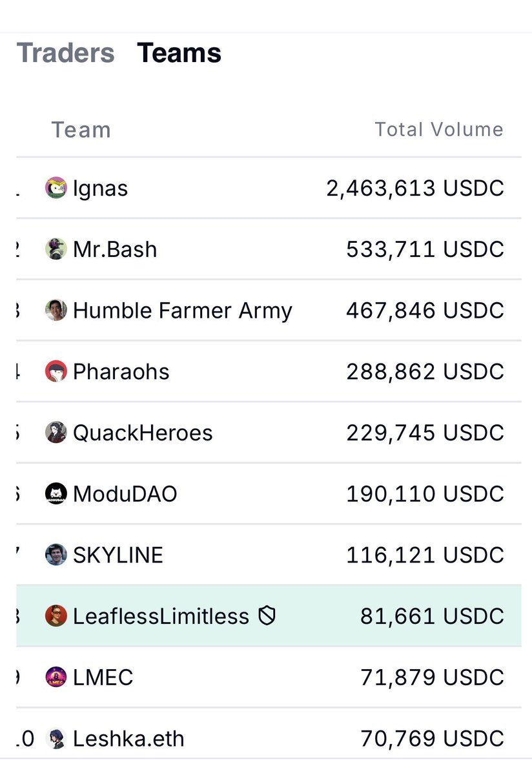
Task: Open the Mr.Bash avatar icon
Action: (x=56, y=249)
